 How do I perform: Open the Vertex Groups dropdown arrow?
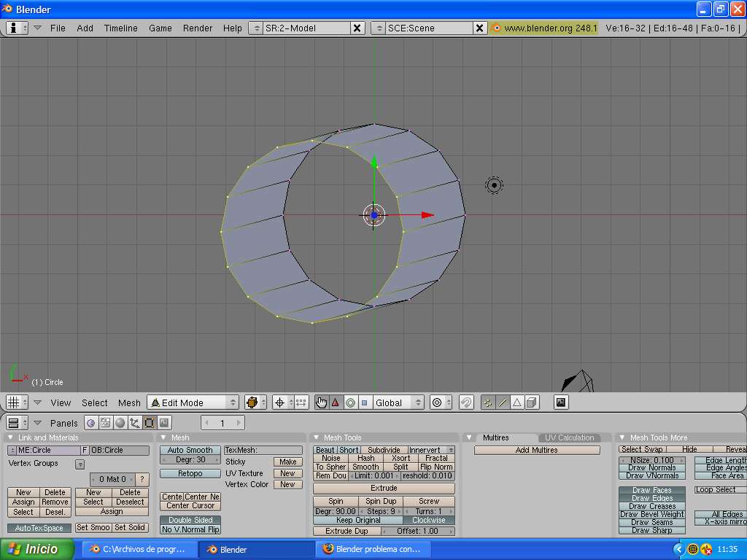pyautogui.click(x=80, y=464)
